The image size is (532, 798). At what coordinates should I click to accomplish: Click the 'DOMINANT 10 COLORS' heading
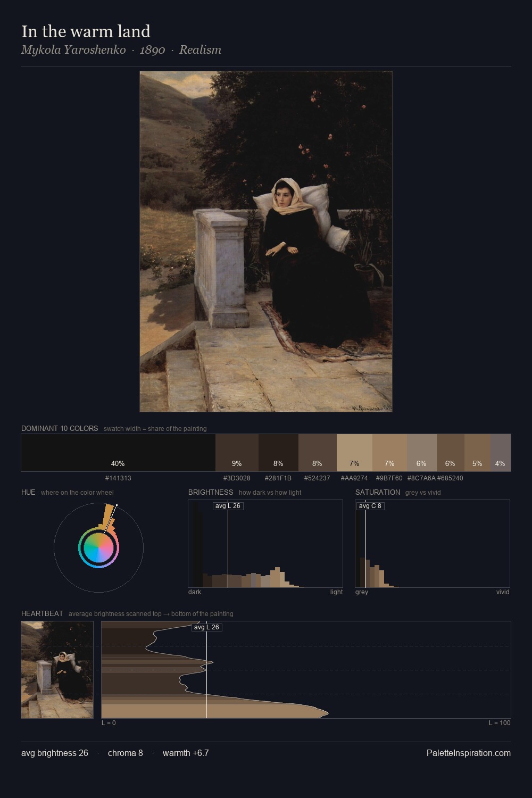click(x=60, y=428)
